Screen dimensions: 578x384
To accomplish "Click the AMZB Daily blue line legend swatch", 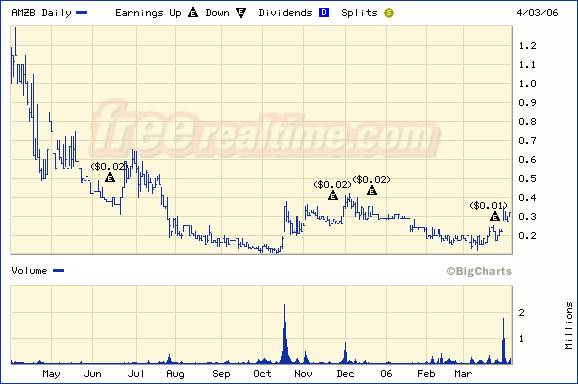I will (x=81, y=13).
